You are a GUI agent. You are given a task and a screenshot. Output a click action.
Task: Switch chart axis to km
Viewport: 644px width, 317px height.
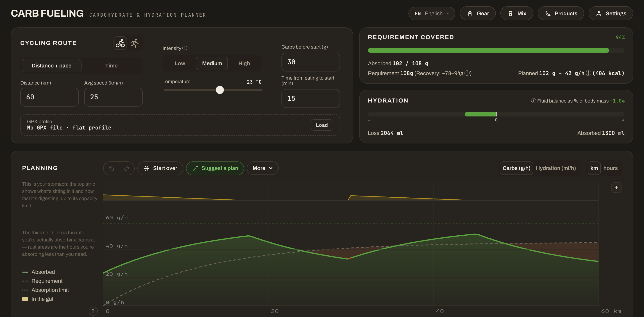[594, 168]
